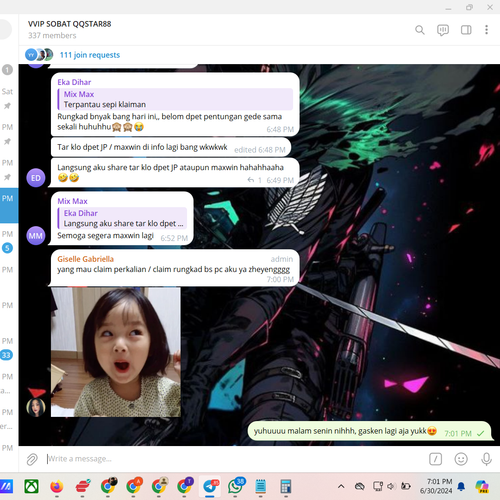
Task: Click sender name Mix Max above 'Semoga segera maxwin lagi'
Action: (x=72, y=201)
